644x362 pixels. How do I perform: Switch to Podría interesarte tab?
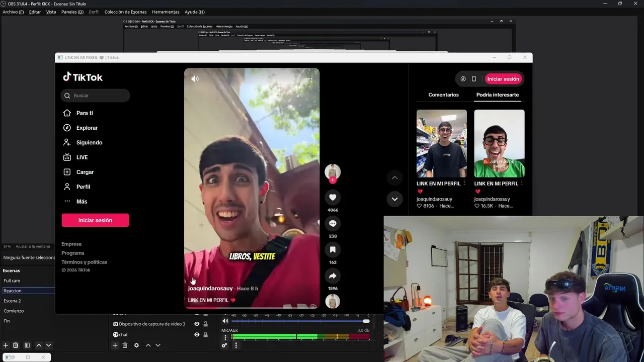(498, 95)
